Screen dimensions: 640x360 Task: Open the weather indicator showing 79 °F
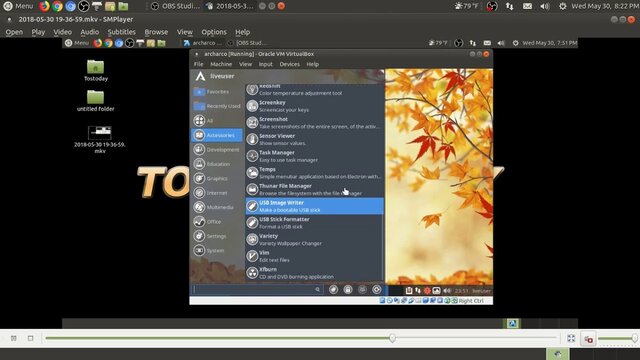tap(466, 6)
